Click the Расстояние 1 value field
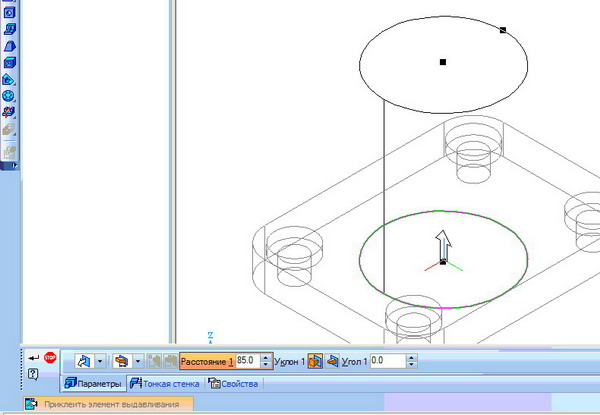This screenshot has height=415, width=600. [x=246, y=360]
